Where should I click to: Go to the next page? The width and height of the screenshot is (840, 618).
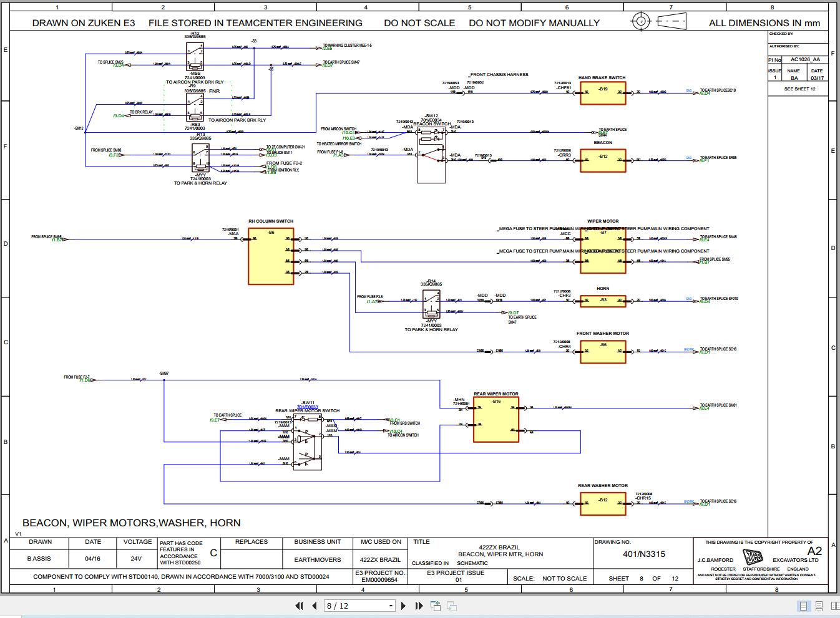click(404, 606)
